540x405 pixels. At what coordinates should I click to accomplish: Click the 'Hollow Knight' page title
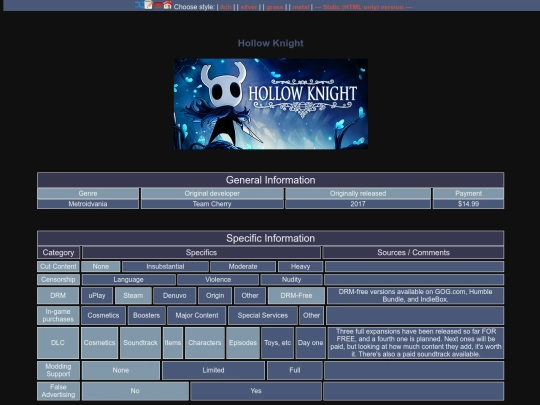[x=271, y=43]
